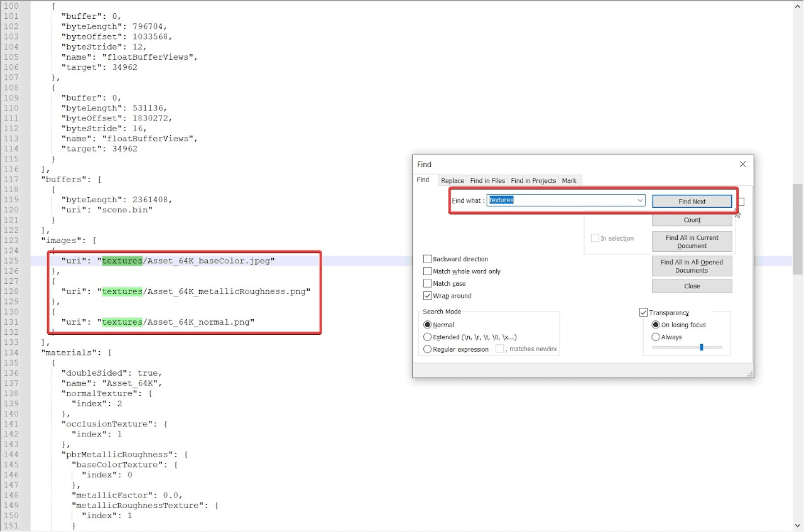Select the Extended search mode

[x=428, y=337]
